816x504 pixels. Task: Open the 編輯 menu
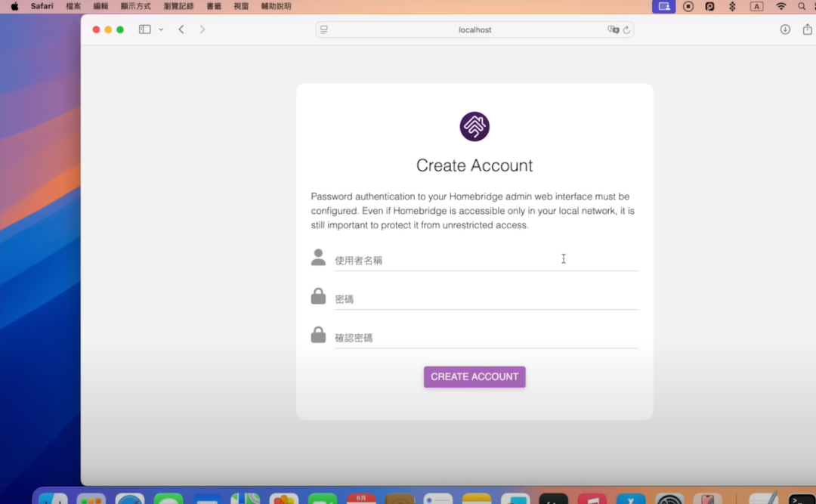tap(100, 6)
